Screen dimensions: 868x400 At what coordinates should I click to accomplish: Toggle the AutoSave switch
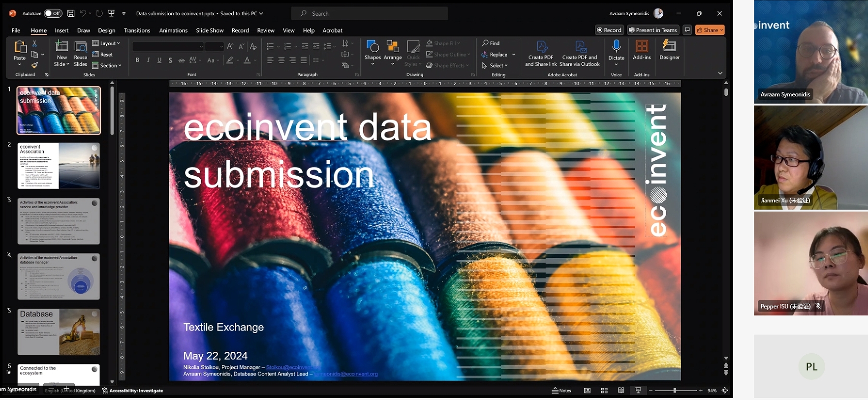click(x=53, y=13)
